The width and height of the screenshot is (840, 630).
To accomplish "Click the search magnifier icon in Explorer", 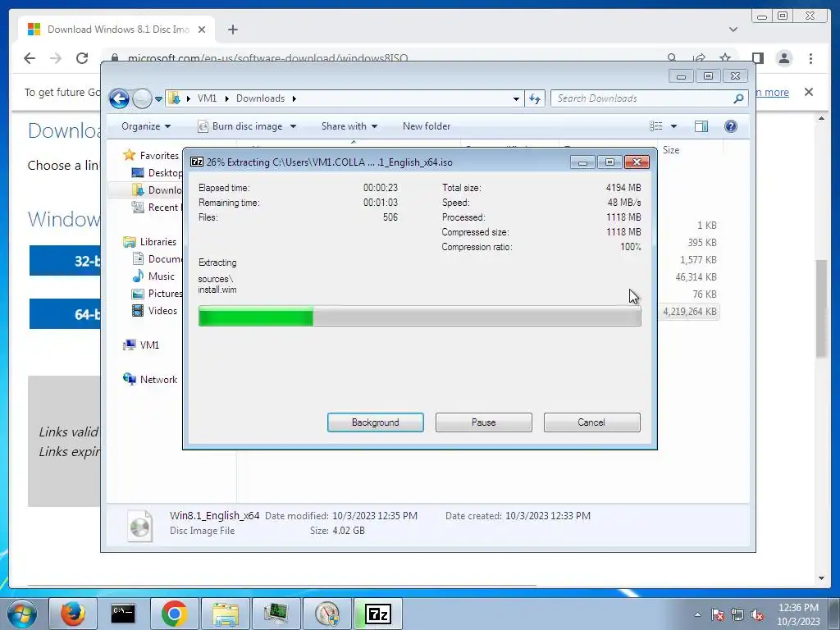I will (x=739, y=98).
